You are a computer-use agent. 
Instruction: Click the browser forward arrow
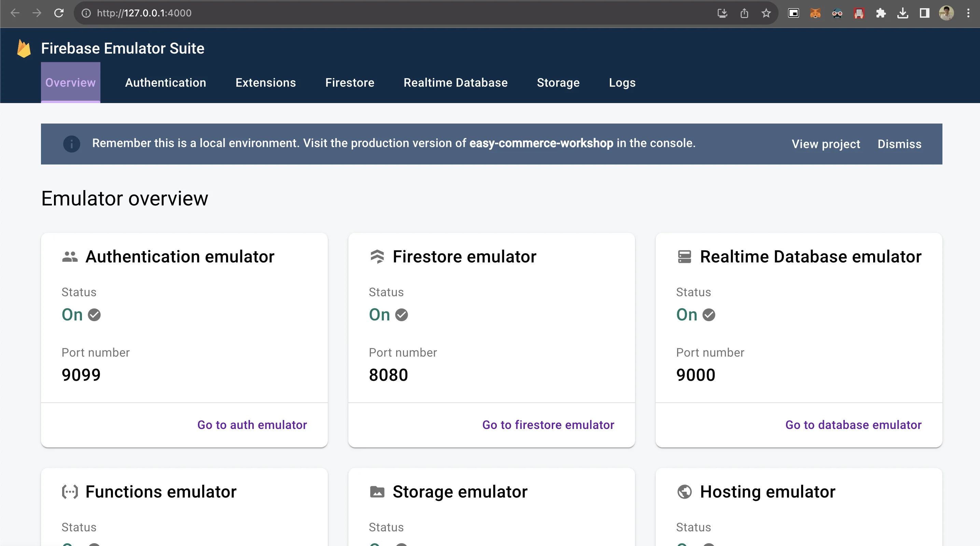(x=37, y=13)
